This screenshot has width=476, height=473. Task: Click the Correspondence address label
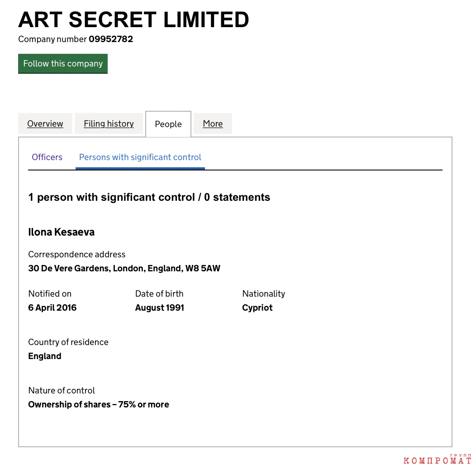point(77,254)
